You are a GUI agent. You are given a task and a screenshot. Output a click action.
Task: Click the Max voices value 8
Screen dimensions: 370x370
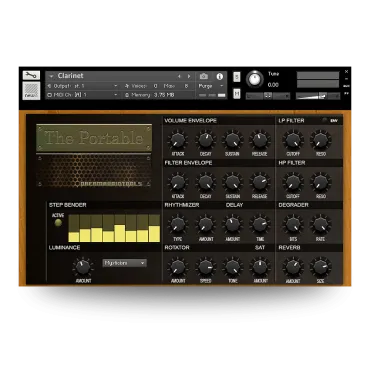(x=186, y=86)
